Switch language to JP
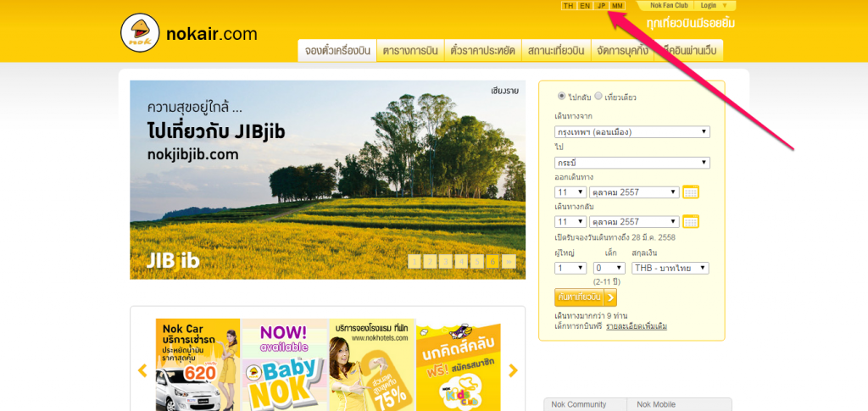Screen dimensions: 868x411 [601, 6]
